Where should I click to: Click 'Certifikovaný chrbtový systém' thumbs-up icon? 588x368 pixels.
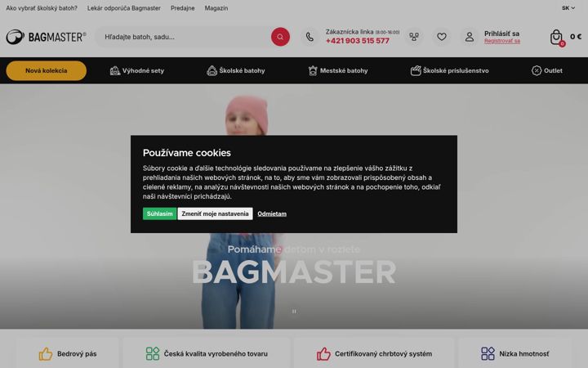pos(323,354)
